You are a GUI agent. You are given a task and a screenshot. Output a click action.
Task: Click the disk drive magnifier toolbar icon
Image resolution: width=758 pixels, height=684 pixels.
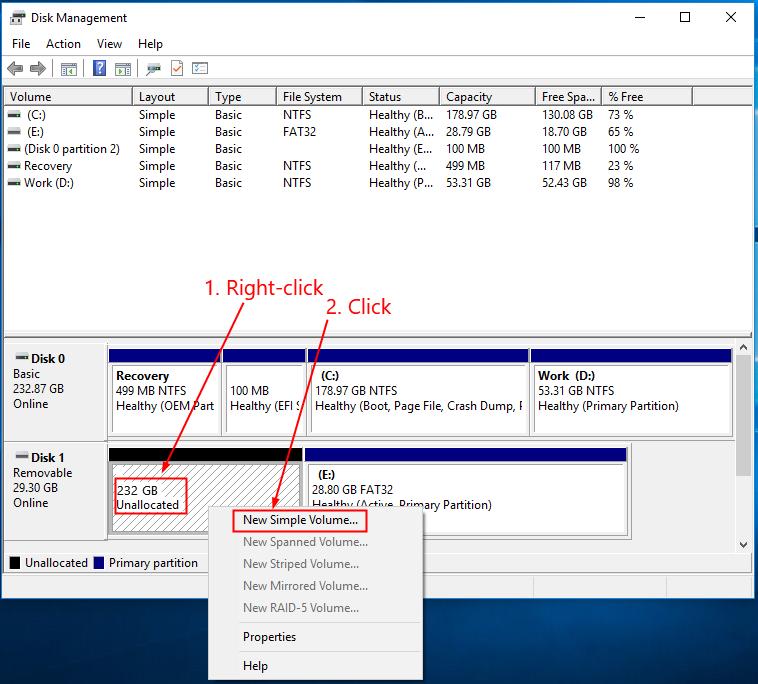coord(153,69)
